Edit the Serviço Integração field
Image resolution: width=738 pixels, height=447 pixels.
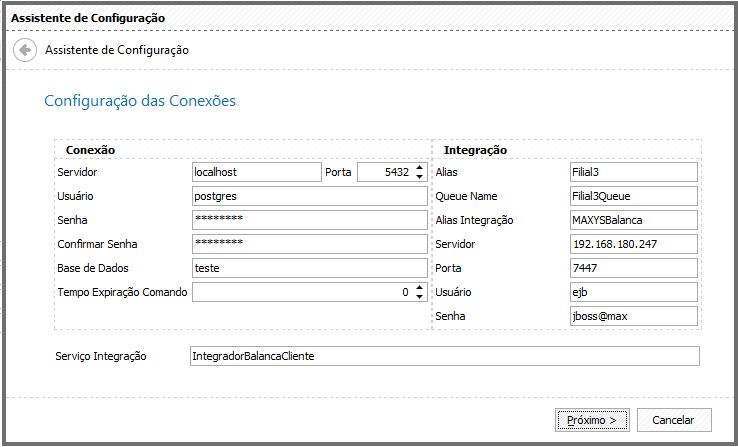445,356
